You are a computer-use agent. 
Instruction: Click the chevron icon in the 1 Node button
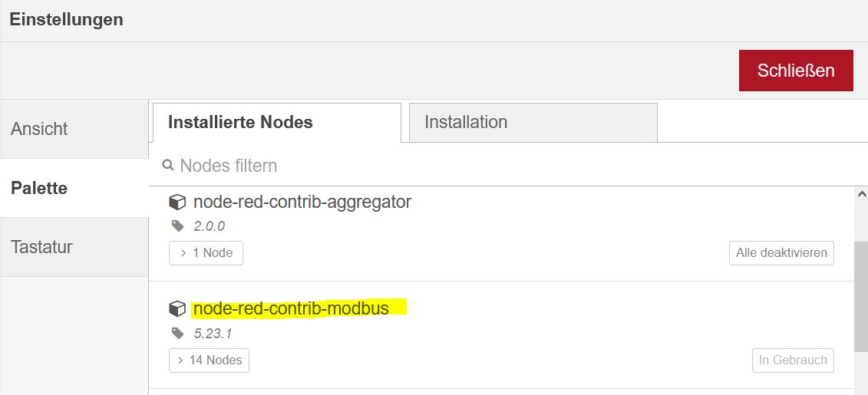[183, 253]
